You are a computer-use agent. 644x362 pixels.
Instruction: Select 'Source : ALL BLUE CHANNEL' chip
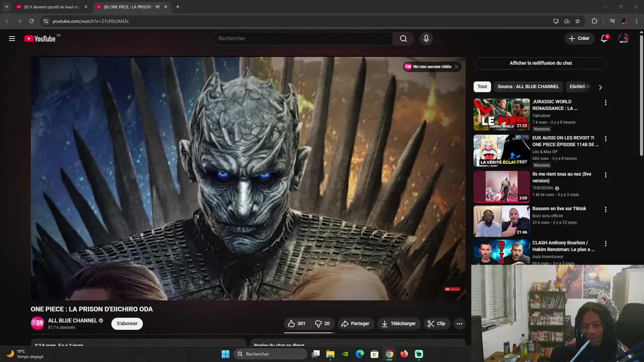point(528,86)
